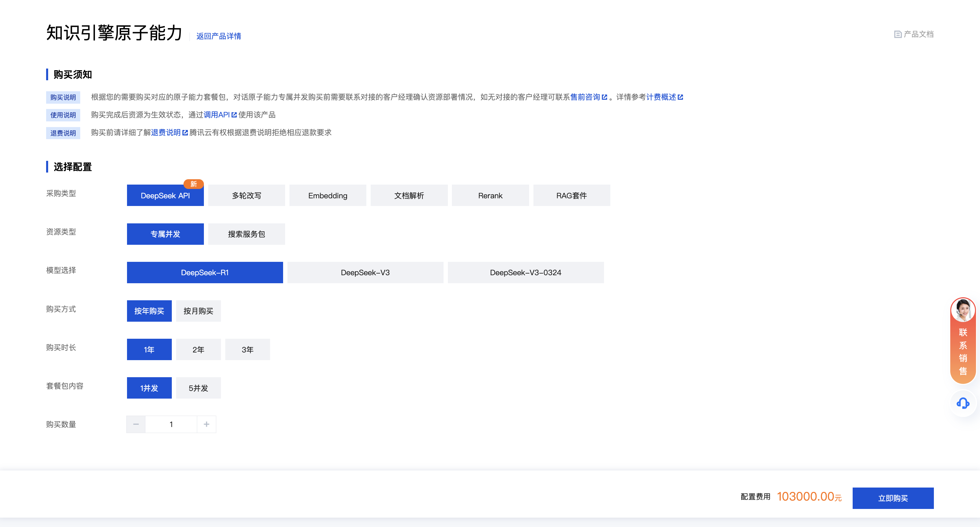This screenshot has height=527, width=980.
Task: Open the blue headset support icon
Action: (963, 403)
